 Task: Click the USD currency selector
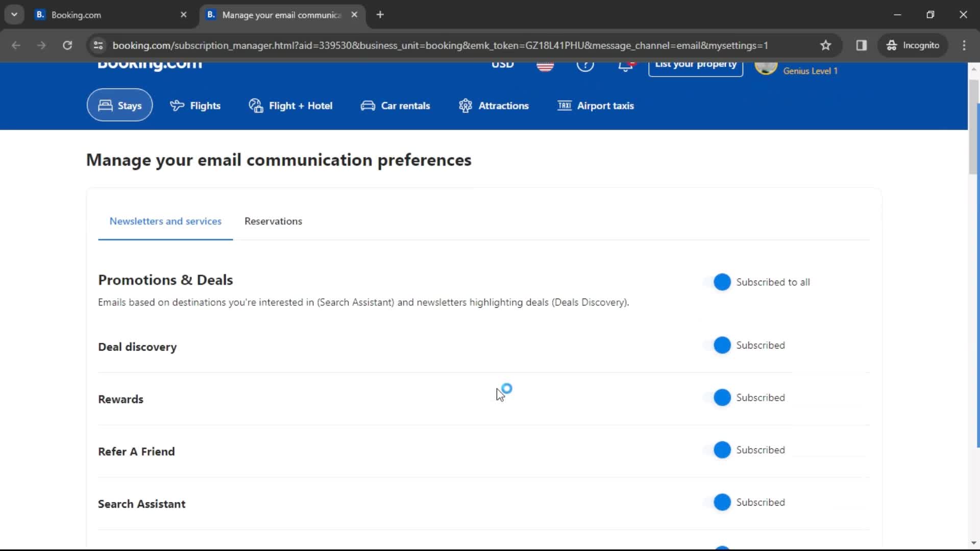click(503, 65)
